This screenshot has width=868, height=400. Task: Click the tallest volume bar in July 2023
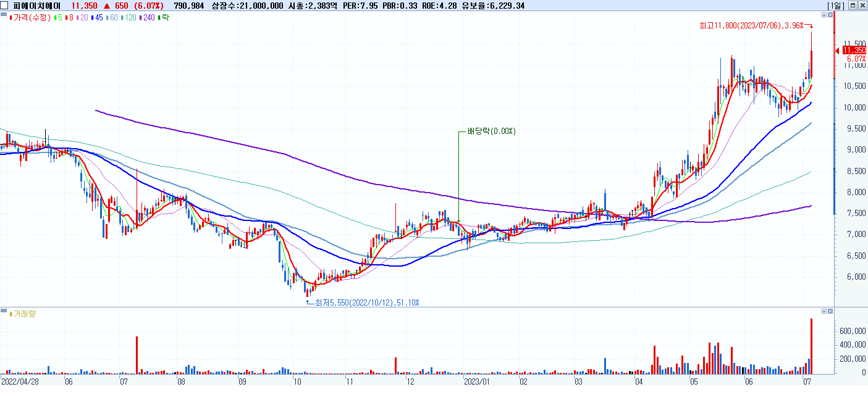[x=811, y=346]
